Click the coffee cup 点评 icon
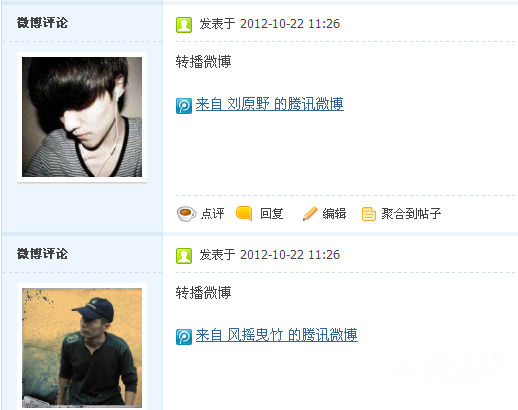The width and height of the screenshot is (518, 410). pyautogui.click(x=186, y=214)
